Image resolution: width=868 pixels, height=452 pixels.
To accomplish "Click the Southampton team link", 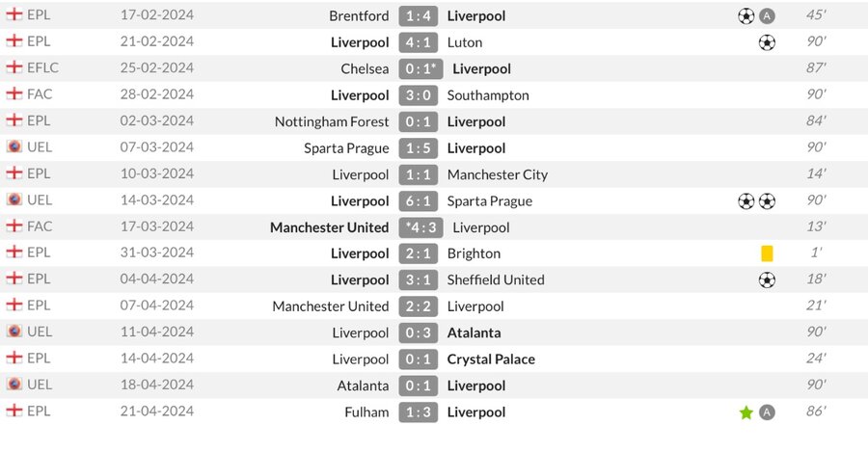I will (488, 95).
